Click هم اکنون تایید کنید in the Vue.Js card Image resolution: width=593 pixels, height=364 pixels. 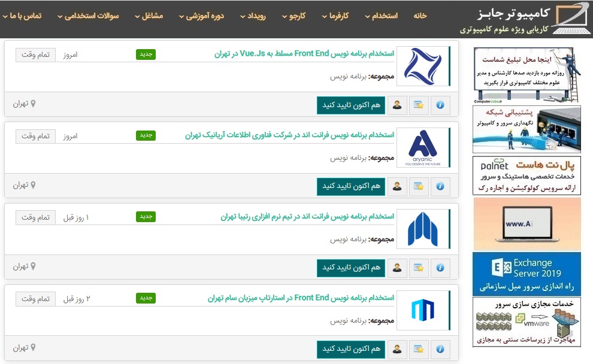pyautogui.click(x=351, y=105)
